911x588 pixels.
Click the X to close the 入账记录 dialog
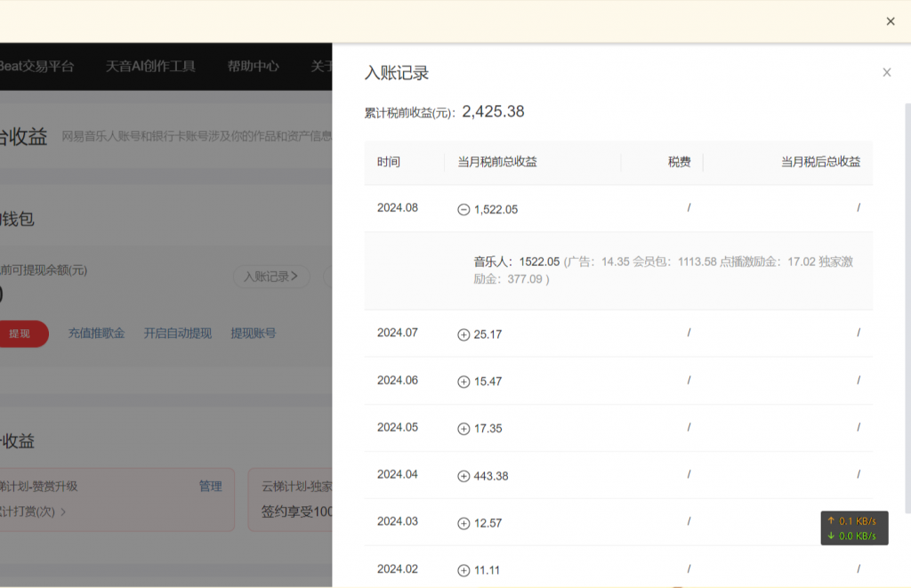click(886, 72)
